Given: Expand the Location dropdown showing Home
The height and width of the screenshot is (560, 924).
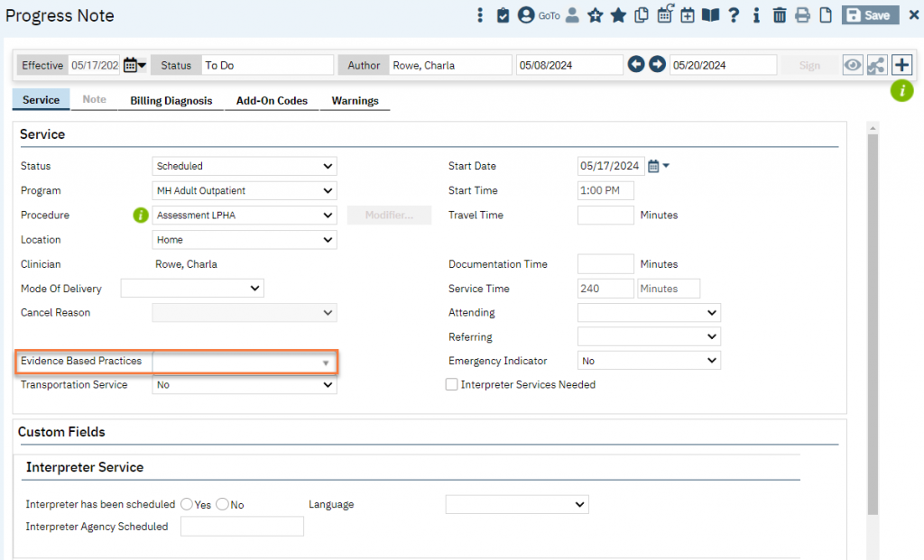Looking at the screenshot, I should point(244,240).
